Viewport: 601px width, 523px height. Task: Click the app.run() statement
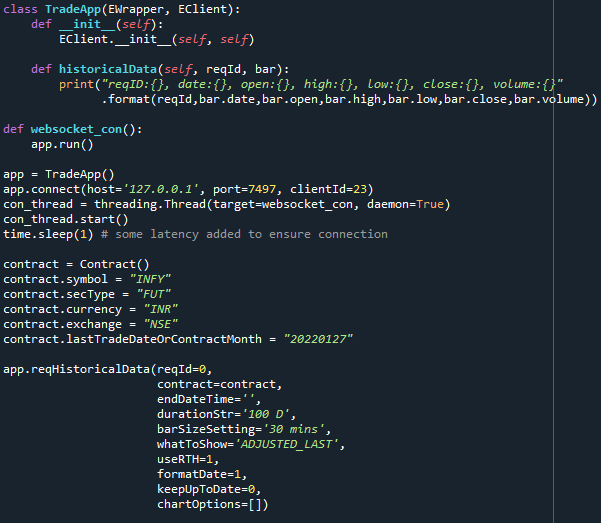click(x=62, y=145)
